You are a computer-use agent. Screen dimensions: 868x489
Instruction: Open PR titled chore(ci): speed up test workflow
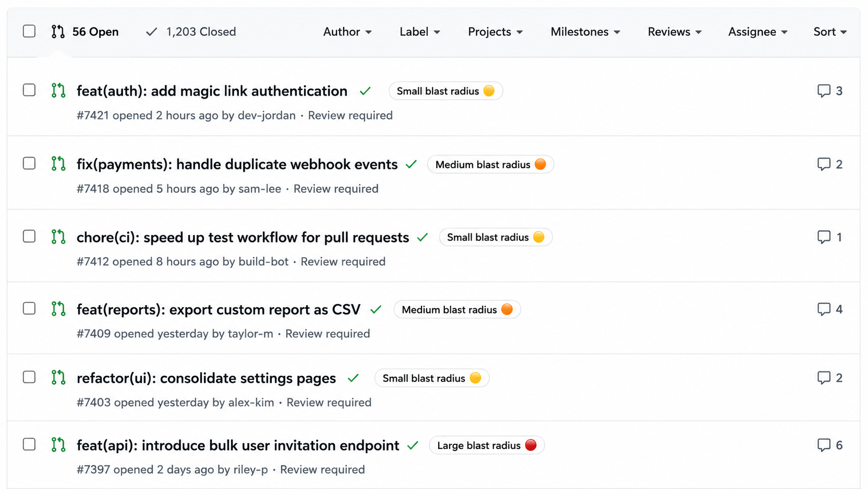tap(243, 237)
